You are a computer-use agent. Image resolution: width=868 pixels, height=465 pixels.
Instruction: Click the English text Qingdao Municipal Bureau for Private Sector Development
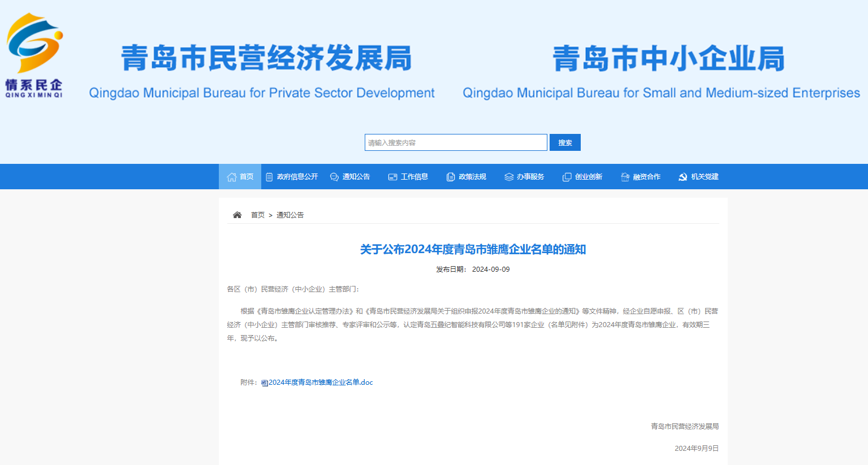coord(262,93)
